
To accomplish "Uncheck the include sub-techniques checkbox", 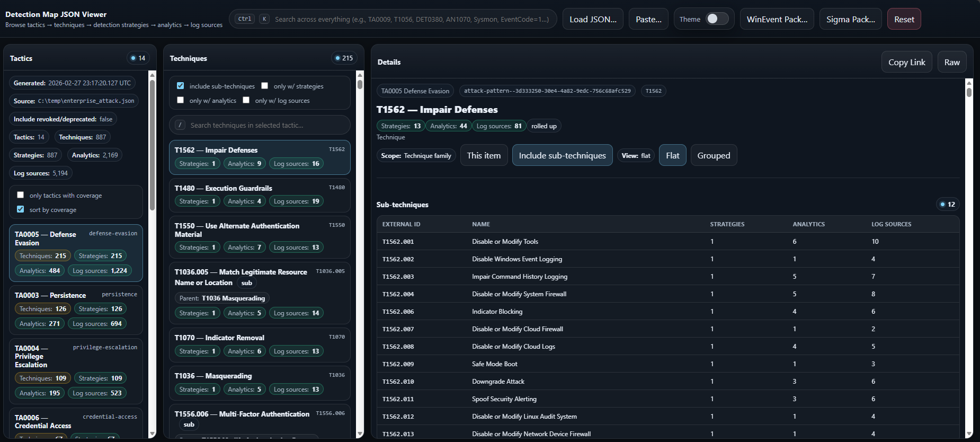I will 181,86.
